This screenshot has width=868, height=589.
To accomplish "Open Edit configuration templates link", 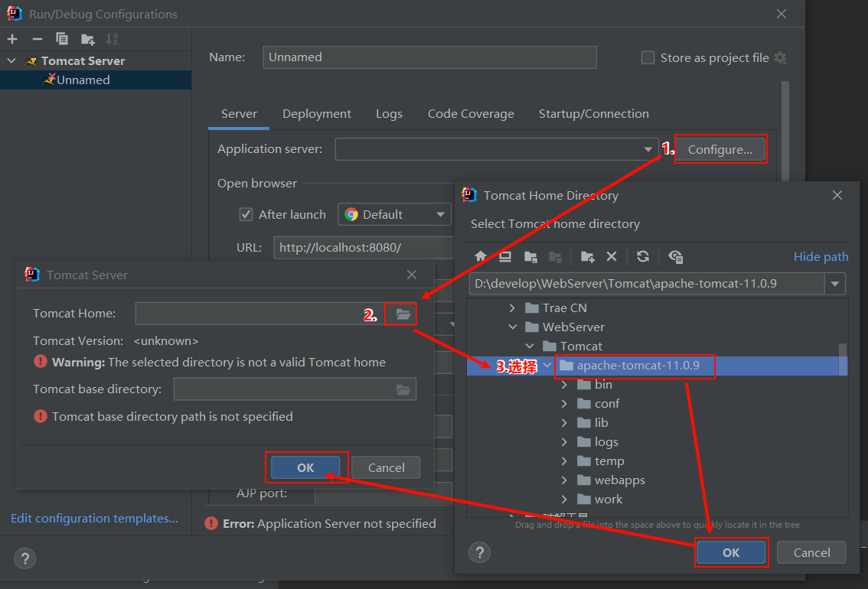I will pyautogui.click(x=95, y=518).
